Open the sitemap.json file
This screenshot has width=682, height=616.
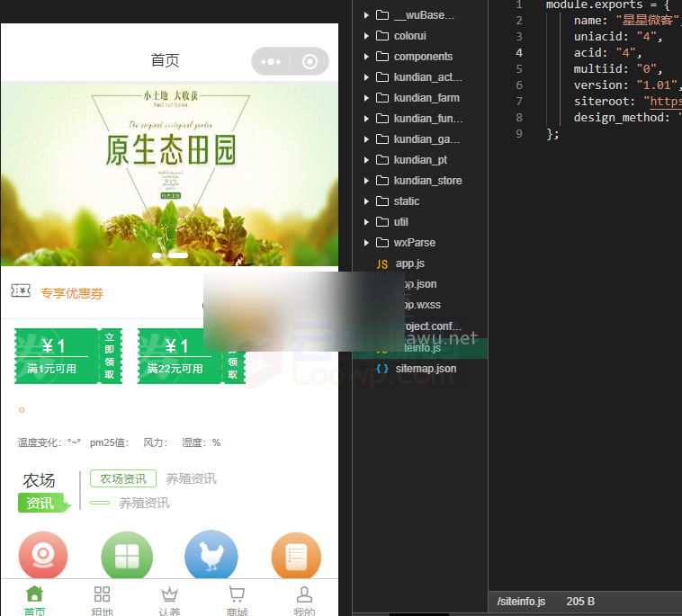(426, 369)
